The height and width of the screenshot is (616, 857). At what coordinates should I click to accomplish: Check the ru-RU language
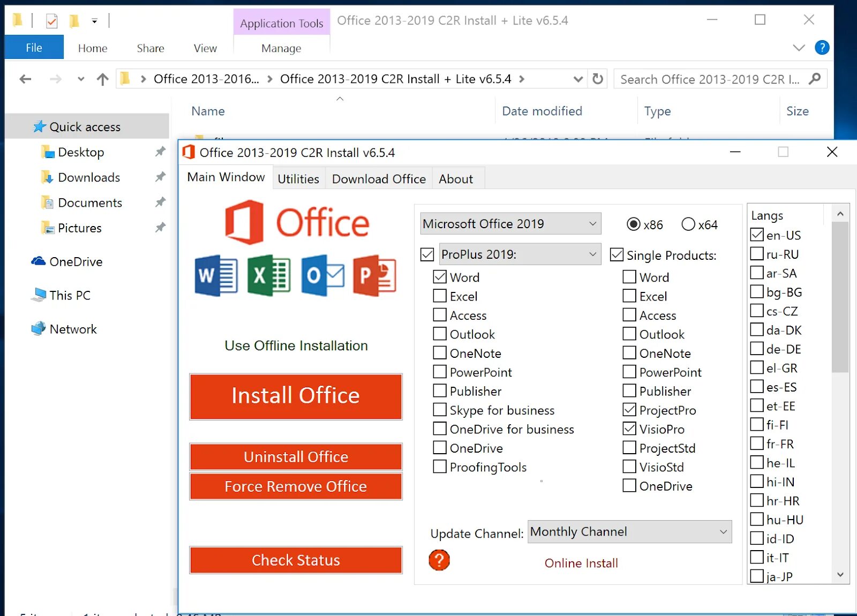757,253
